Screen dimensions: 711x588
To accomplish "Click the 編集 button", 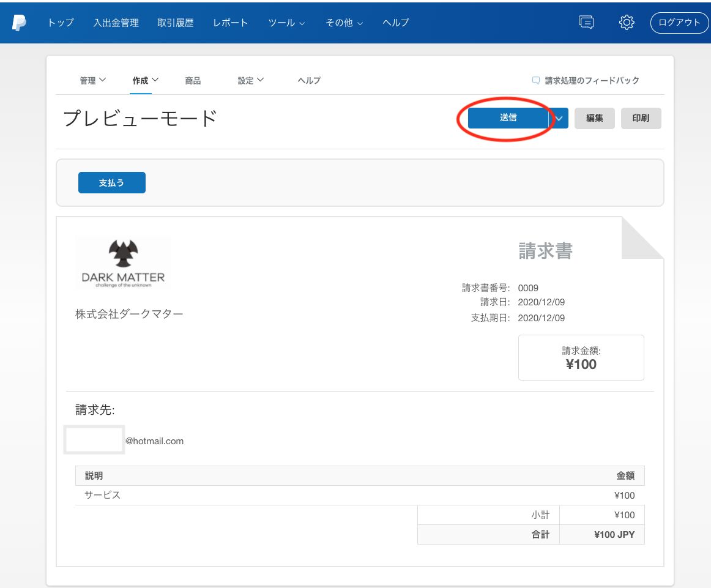I will [x=594, y=118].
